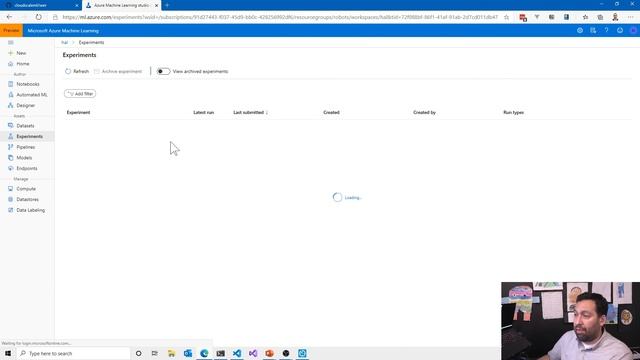The width and height of the screenshot is (640, 360).
Task: Click the browser address bar
Action: (280, 17)
